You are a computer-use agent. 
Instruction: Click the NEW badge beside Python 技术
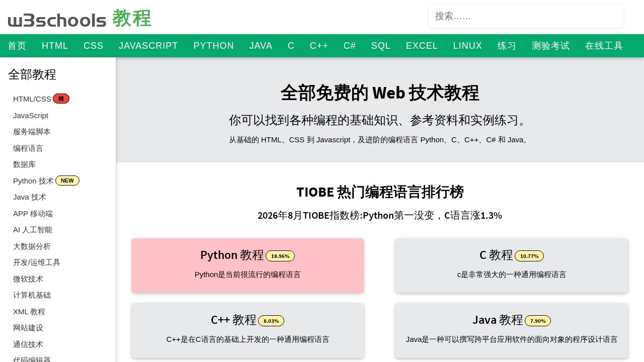(x=67, y=180)
